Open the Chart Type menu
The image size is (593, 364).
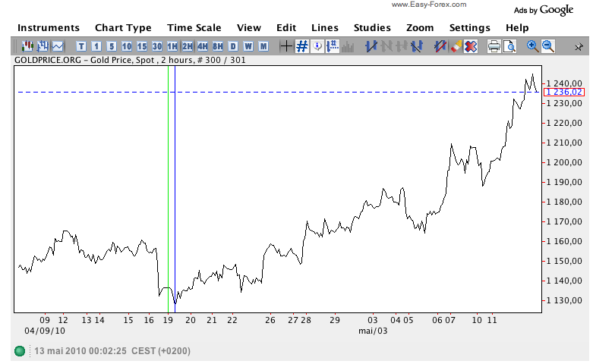(123, 28)
